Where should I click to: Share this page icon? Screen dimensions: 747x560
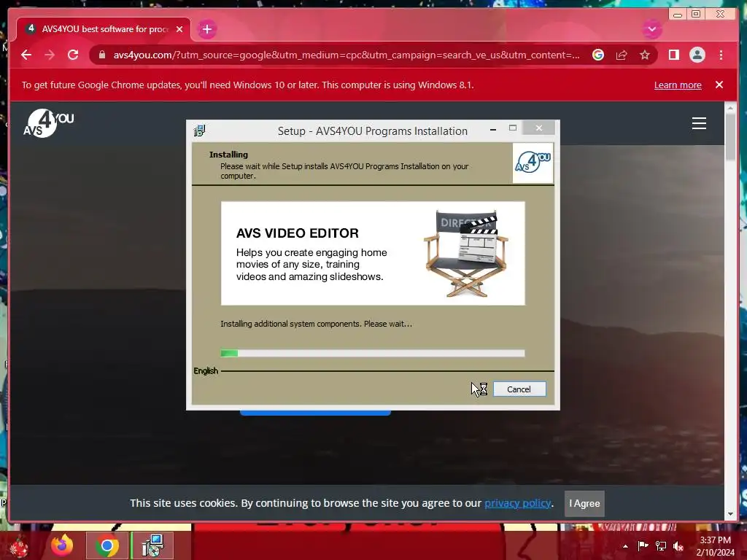622,55
